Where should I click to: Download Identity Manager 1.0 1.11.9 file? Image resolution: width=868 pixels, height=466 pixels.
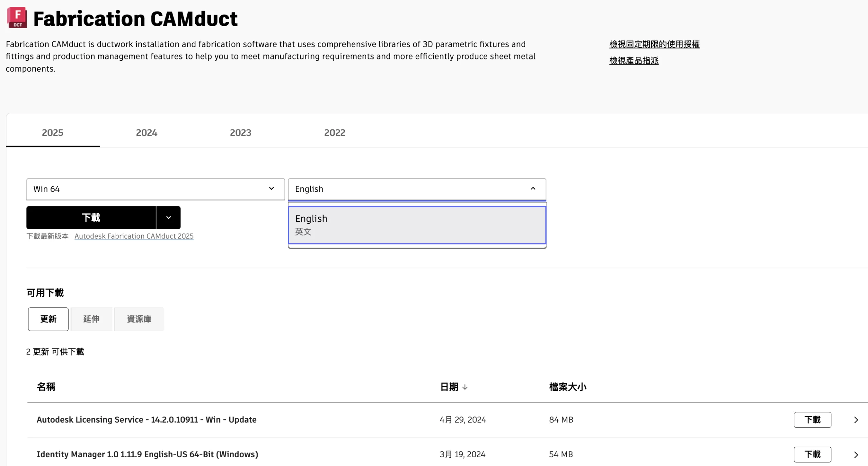tap(812, 454)
